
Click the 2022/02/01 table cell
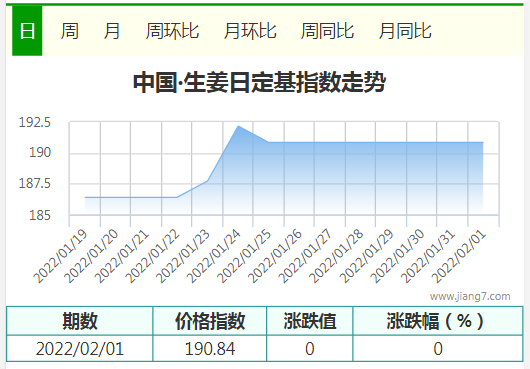(80, 348)
